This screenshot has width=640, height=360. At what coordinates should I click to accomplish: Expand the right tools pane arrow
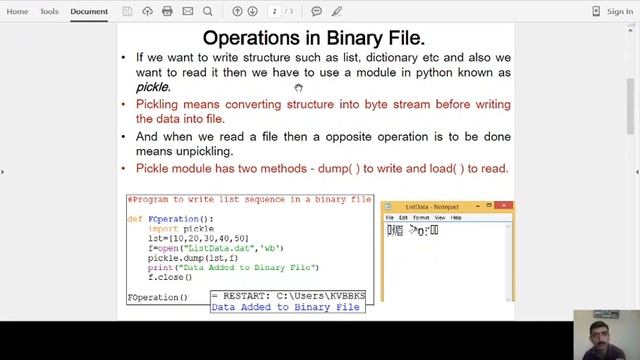pyautogui.click(x=637, y=172)
